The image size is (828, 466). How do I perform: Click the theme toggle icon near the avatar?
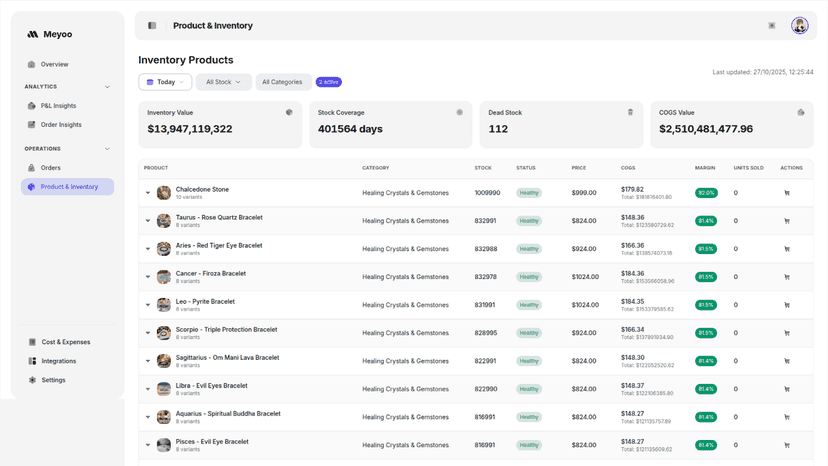tap(771, 25)
